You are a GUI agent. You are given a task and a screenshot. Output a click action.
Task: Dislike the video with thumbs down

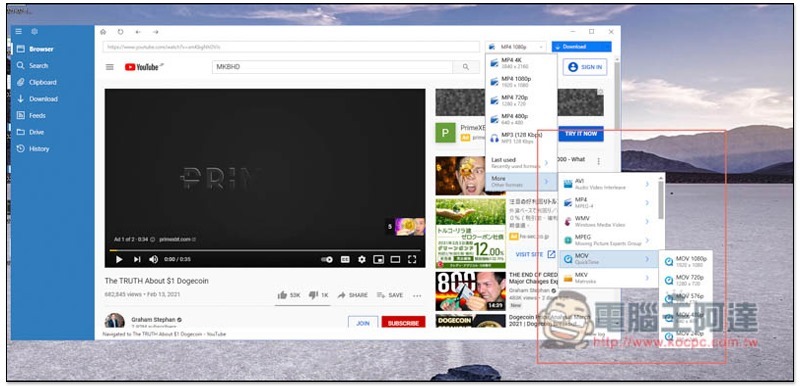(x=319, y=295)
